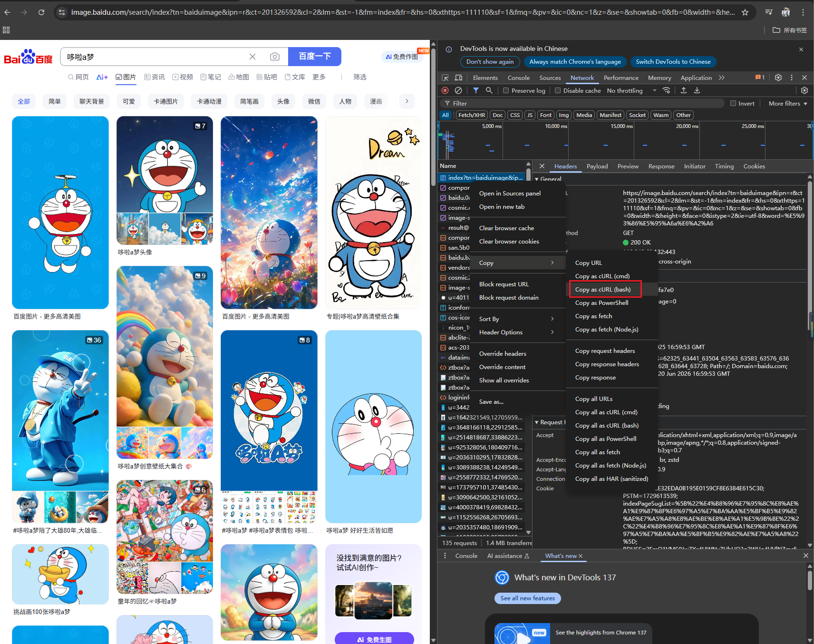Click Don't show again button

pos(490,62)
